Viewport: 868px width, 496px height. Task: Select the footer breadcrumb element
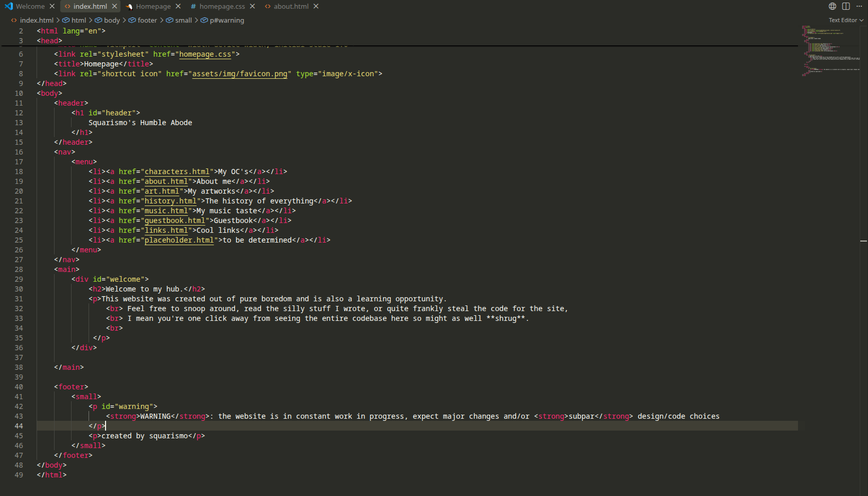147,20
